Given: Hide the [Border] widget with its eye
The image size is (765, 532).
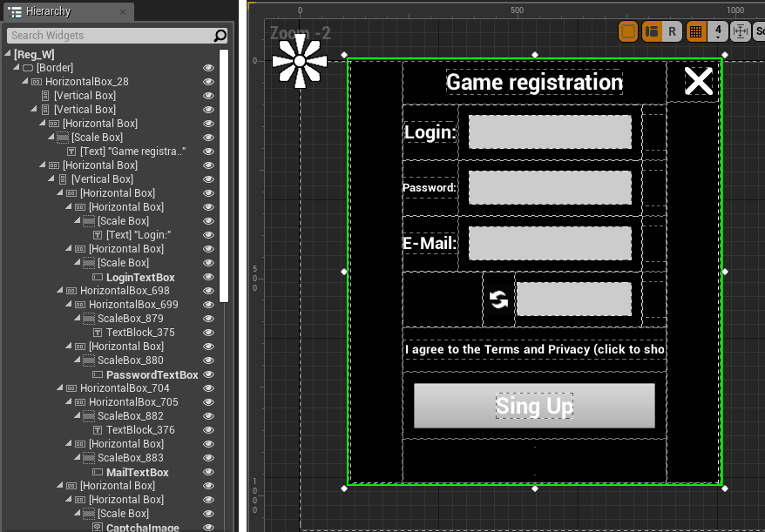Looking at the screenshot, I should pos(208,68).
